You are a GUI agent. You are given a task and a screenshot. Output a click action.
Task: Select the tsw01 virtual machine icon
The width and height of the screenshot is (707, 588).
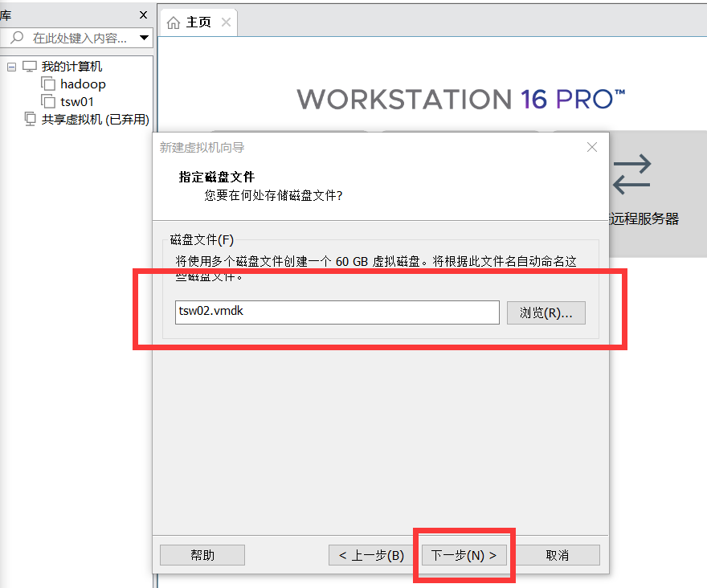[x=48, y=101]
